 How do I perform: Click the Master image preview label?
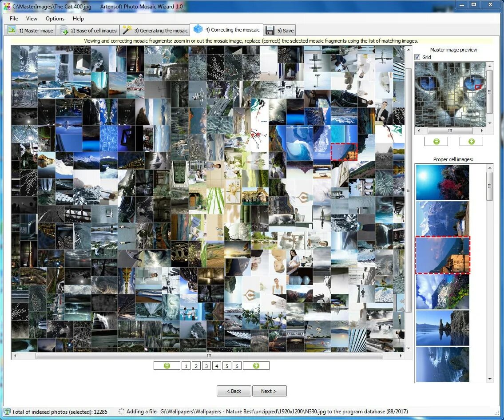[x=453, y=50]
